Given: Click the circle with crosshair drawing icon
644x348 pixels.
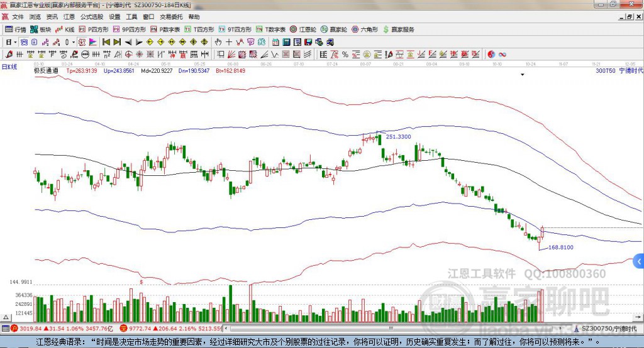Looking at the screenshot, I should pyautogui.click(x=128, y=55).
